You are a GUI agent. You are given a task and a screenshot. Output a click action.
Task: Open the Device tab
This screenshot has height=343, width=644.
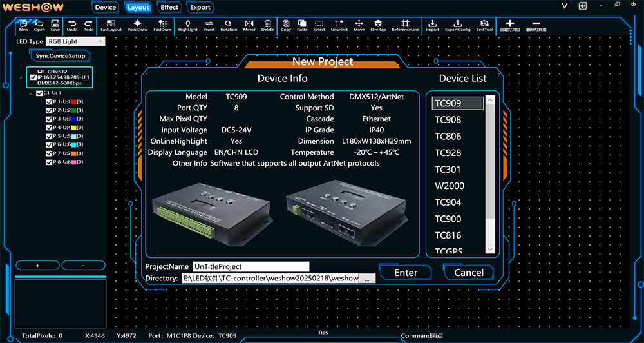106,8
